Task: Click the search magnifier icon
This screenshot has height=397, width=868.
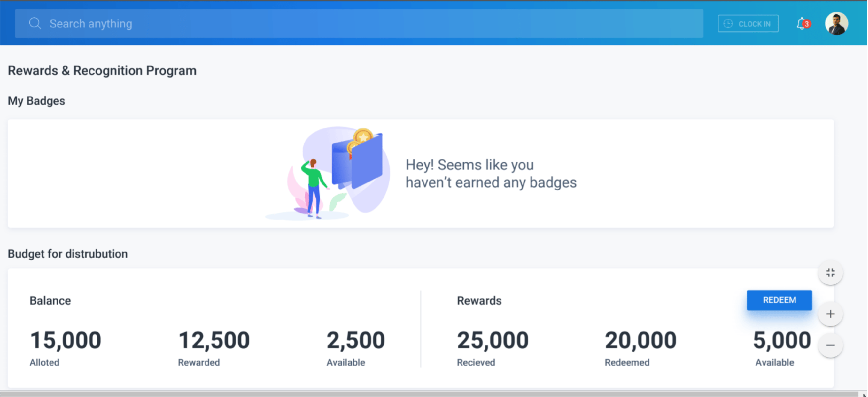Action: 35,23
